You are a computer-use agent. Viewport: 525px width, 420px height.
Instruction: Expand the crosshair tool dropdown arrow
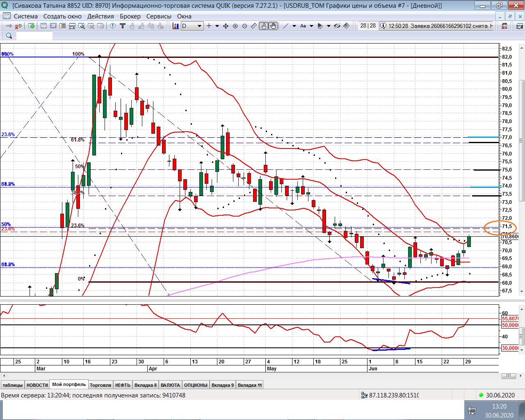click(217, 26)
